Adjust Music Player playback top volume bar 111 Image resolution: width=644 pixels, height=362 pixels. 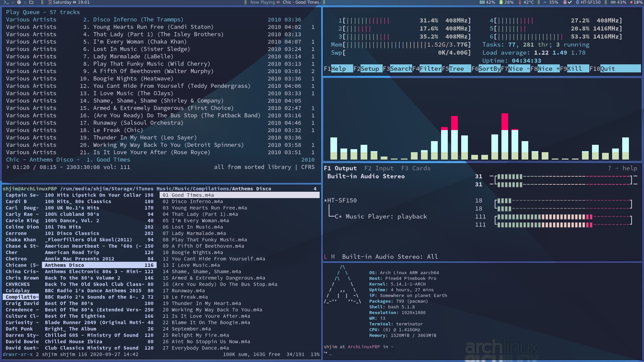(x=563, y=217)
